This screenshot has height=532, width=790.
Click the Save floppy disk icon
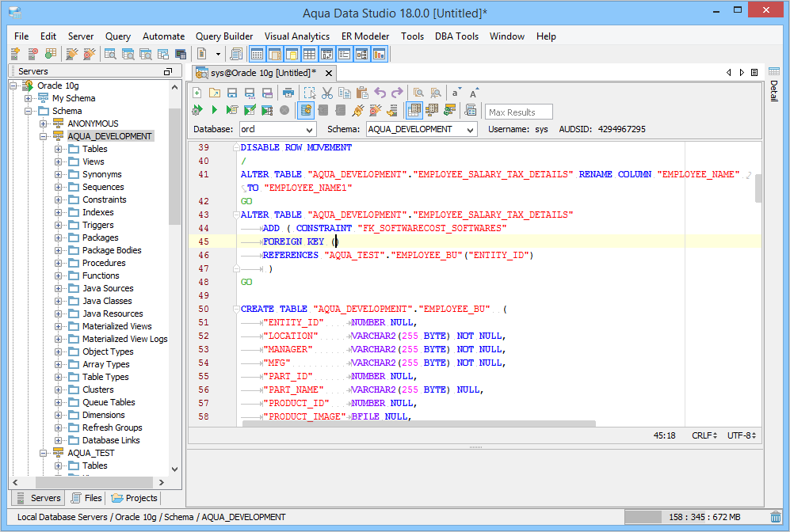click(231, 93)
